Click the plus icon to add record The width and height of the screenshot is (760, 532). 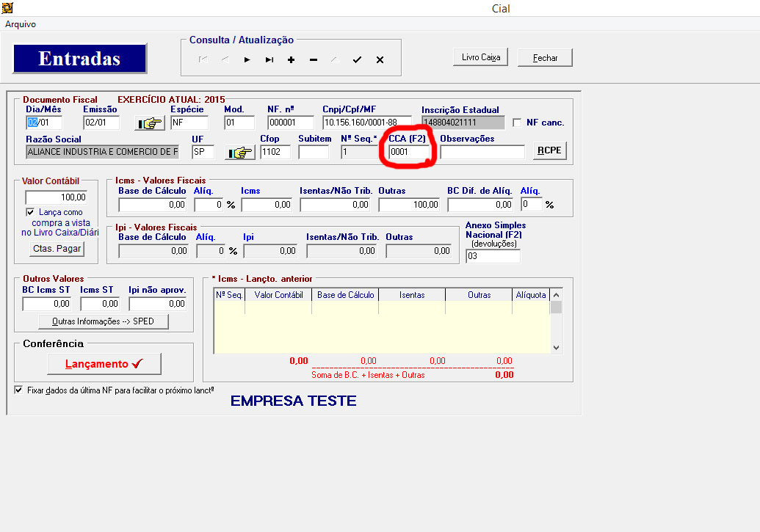pyautogui.click(x=292, y=60)
